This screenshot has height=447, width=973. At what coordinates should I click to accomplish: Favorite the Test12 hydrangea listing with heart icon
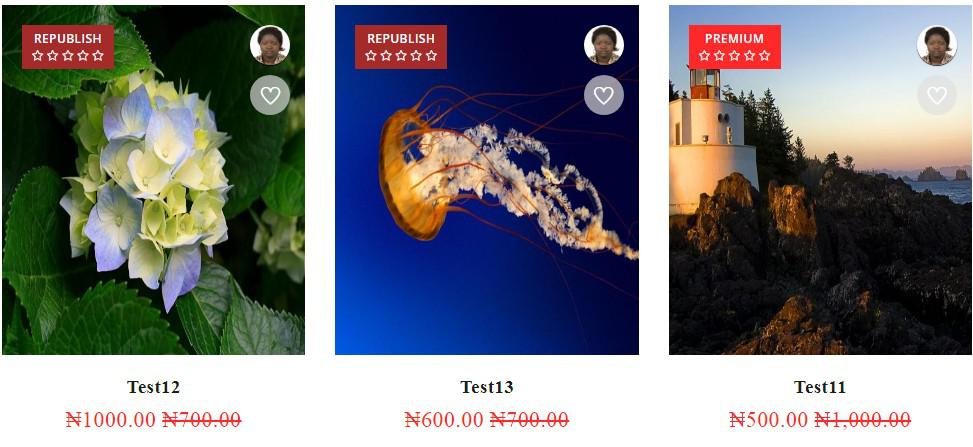pos(270,95)
